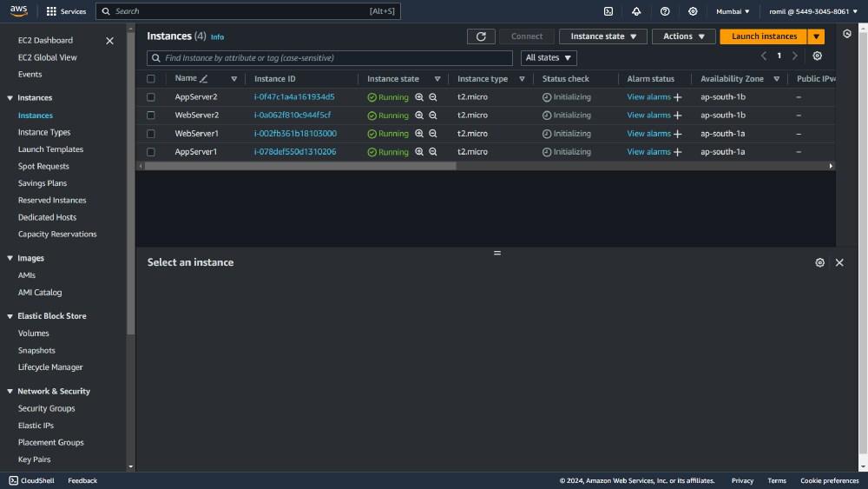The width and height of the screenshot is (868, 489).
Task: Sort by Instance state column arrow
Action: click(x=437, y=79)
